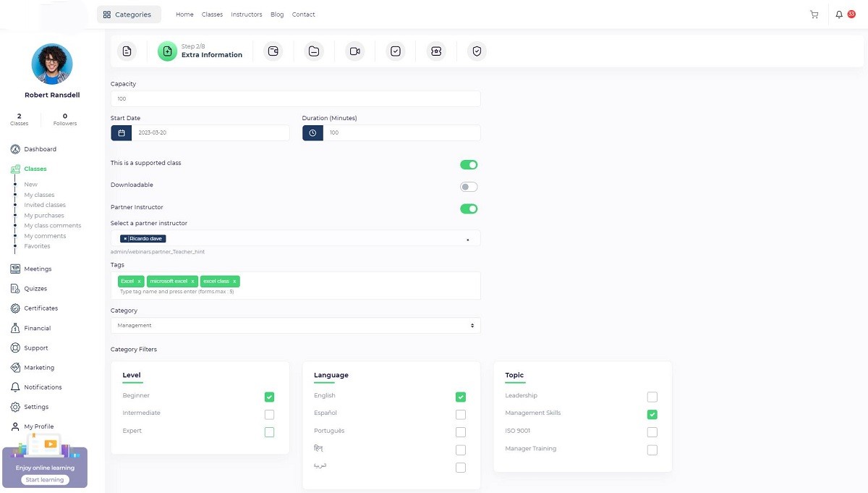Click the shield check final step icon

[x=476, y=51]
